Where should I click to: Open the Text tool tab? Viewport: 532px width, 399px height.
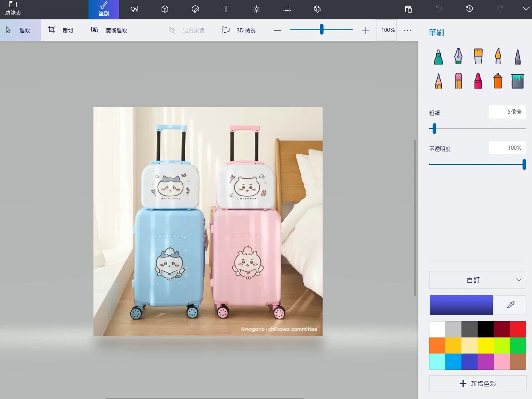tap(226, 9)
